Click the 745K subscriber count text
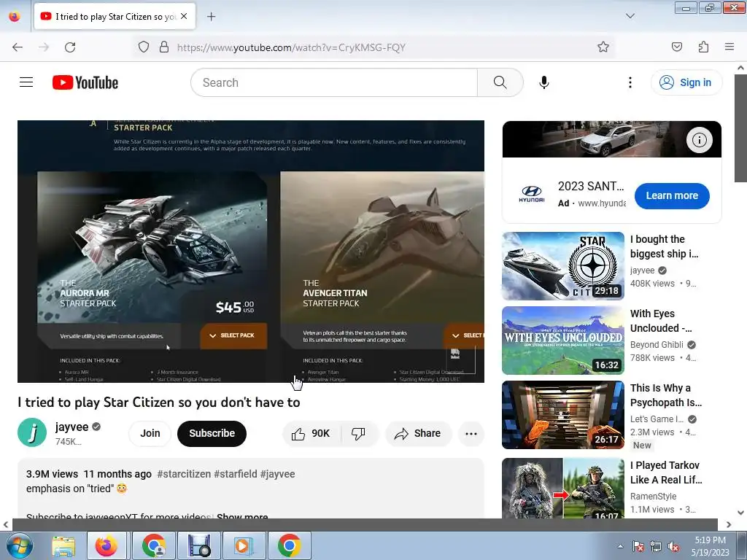This screenshot has width=747, height=560. (68, 441)
